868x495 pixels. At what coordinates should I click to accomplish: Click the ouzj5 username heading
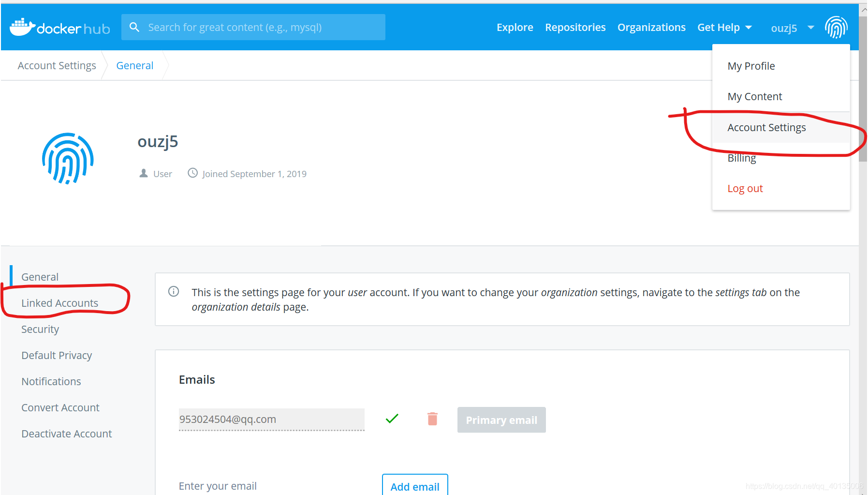(158, 141)
